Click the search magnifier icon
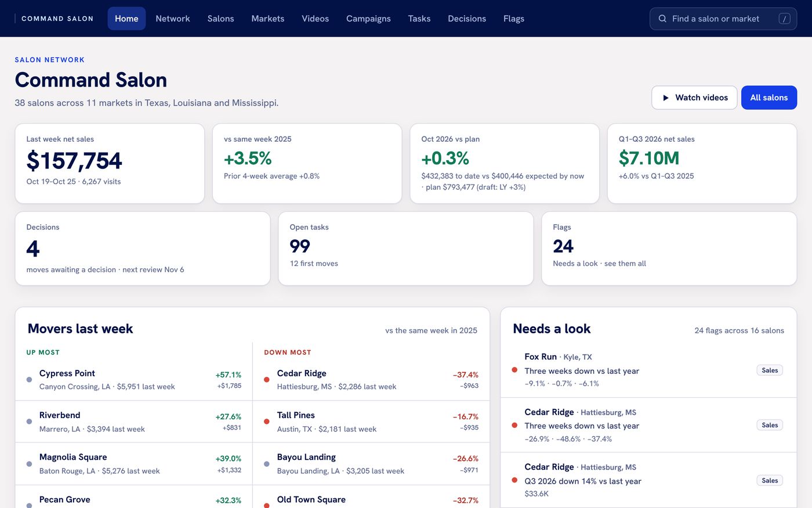The image size is (812, 508). click(x=662, y=19)
